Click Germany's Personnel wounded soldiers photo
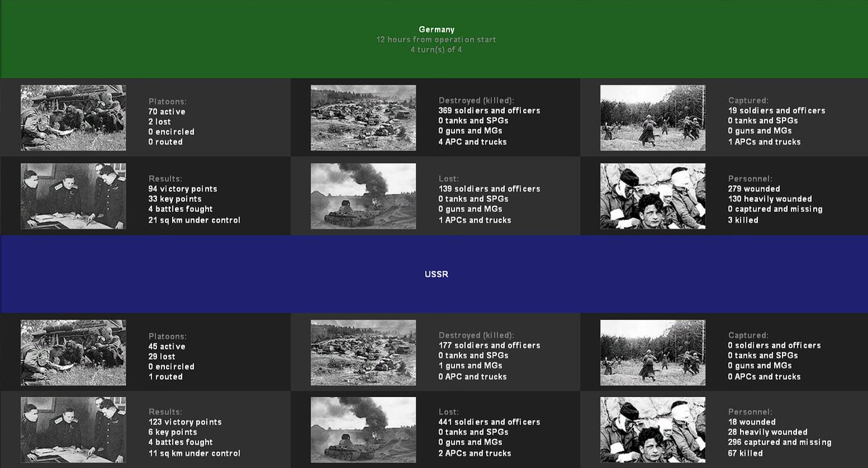This screenshot has height=468, width=868. 652,196
